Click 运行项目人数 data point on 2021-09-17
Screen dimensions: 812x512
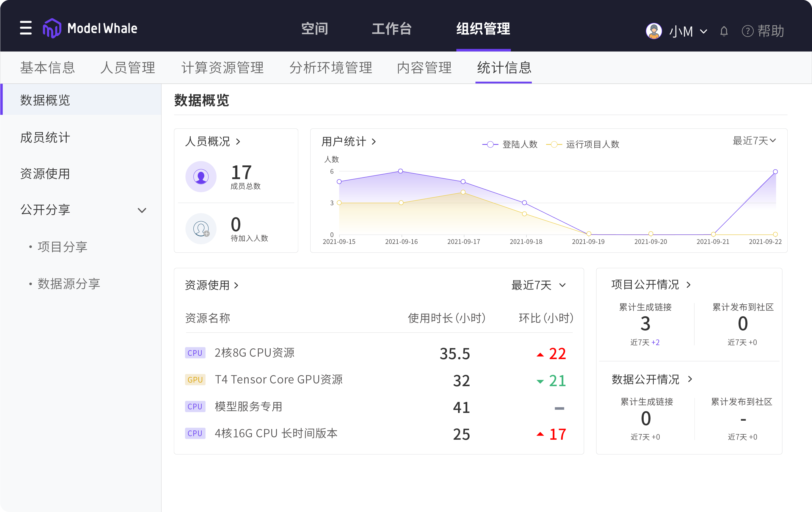tap(463, 192)
